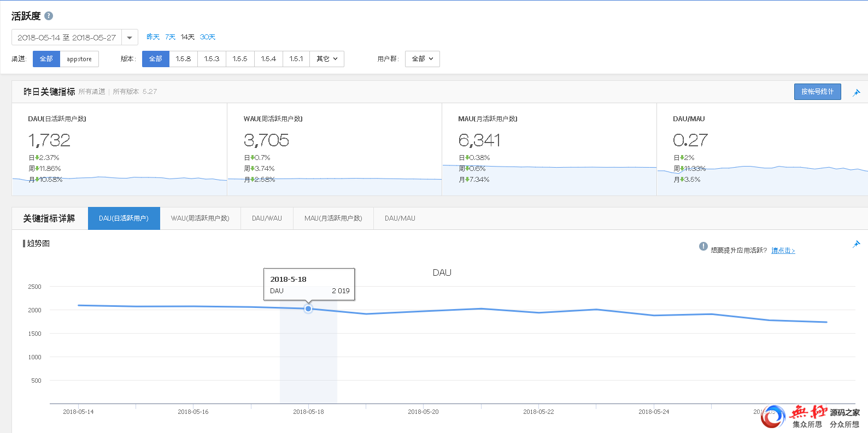The width and height of the screenshot is (868, 433).
Task: Switch to the DAU/WAU tab
Action: coord(267,218)
